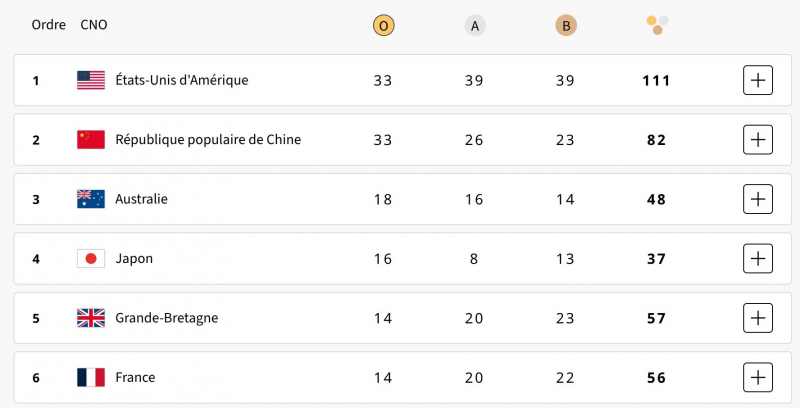Expand the États-Unis d'Amérique row details
Screen dimensions: 800x408
758,80
